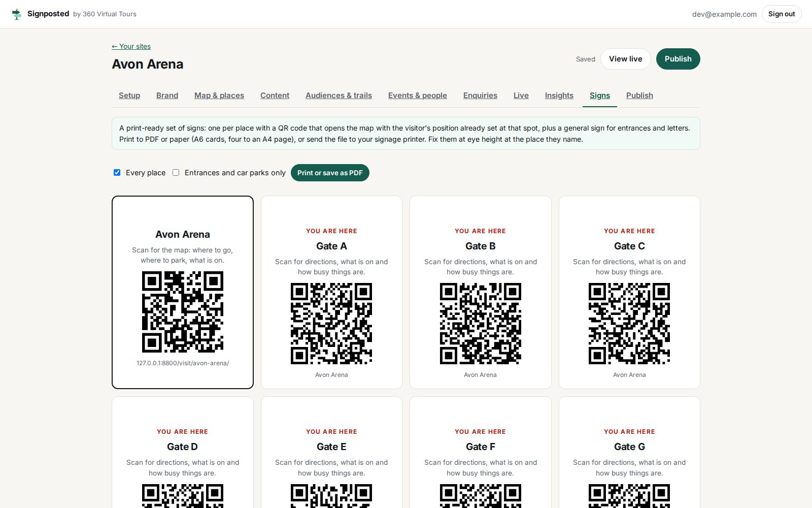Open the Publish tab
The image size is (812, 508).
(x=639, y=96)
